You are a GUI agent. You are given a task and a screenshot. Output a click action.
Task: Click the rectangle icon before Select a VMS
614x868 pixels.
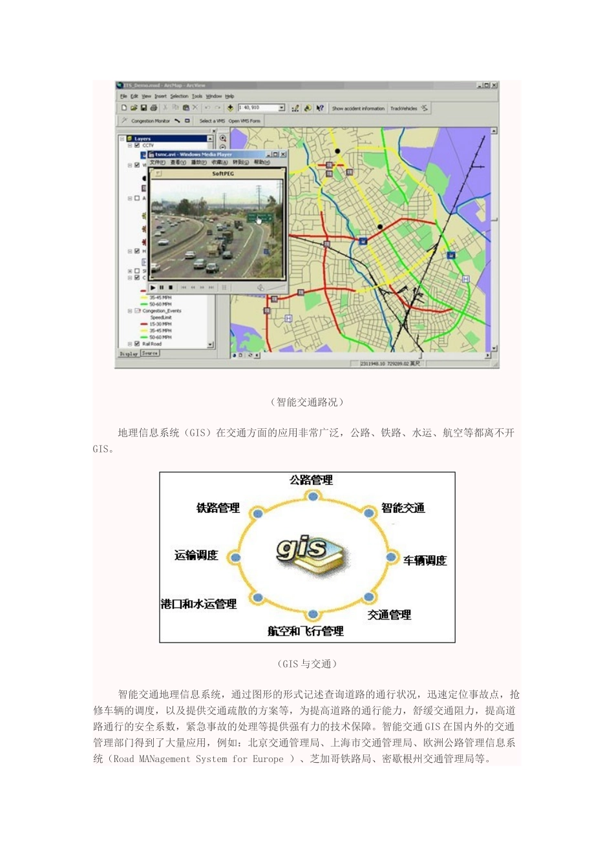187,121
